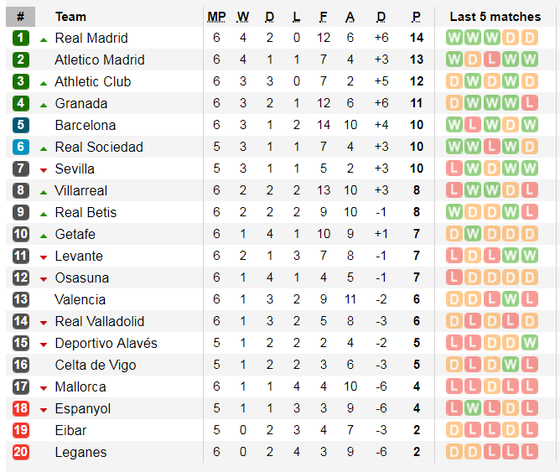Select the Valencia team row
Viewport: 560px width, 472px height.
click(x=280, y=299)
